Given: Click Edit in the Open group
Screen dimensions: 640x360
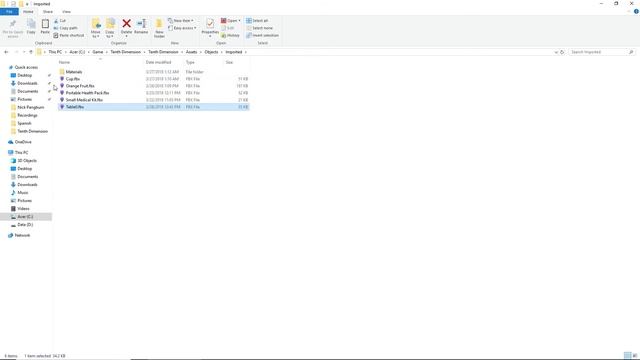Looking at the screenshot, I should (228, 28).
